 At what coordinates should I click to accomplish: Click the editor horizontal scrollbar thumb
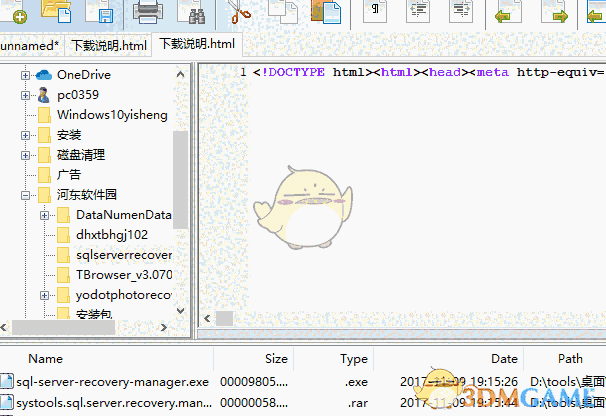pos(224,319)
